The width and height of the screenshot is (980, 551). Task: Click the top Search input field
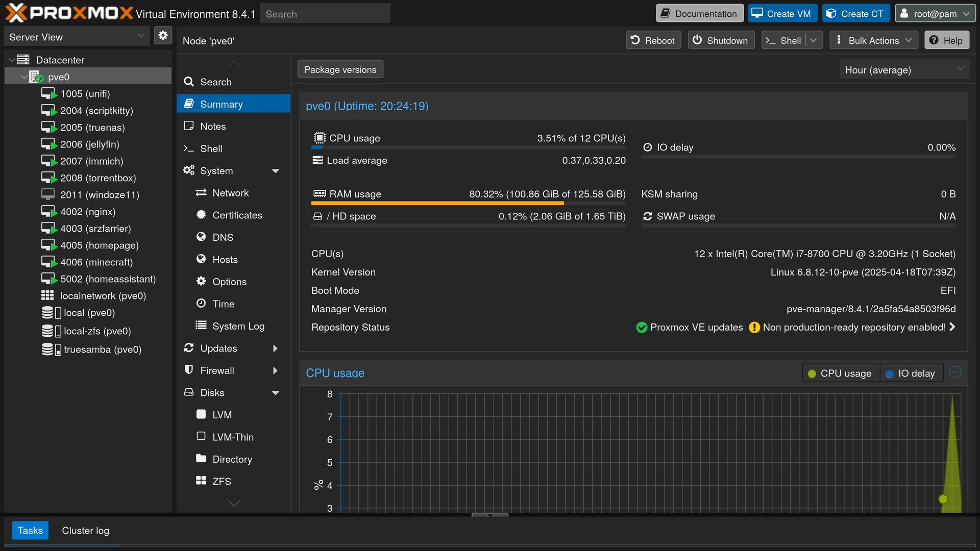(x=325, y=14)
